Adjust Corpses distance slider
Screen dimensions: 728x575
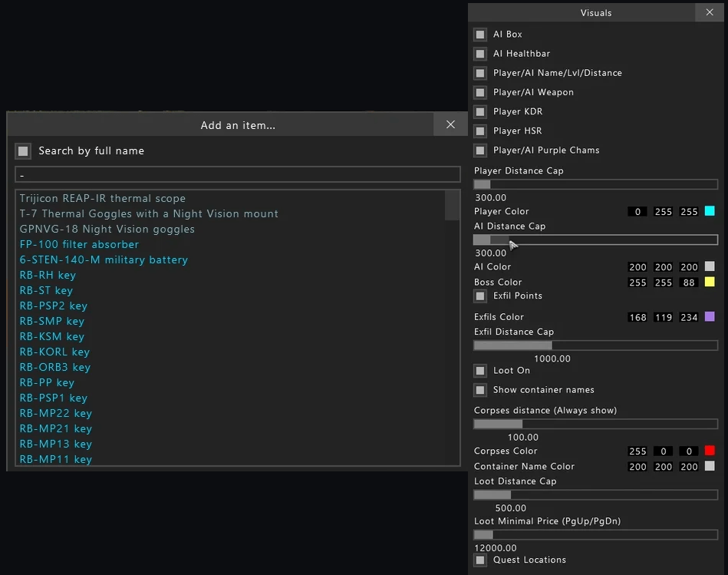point(596,424)
